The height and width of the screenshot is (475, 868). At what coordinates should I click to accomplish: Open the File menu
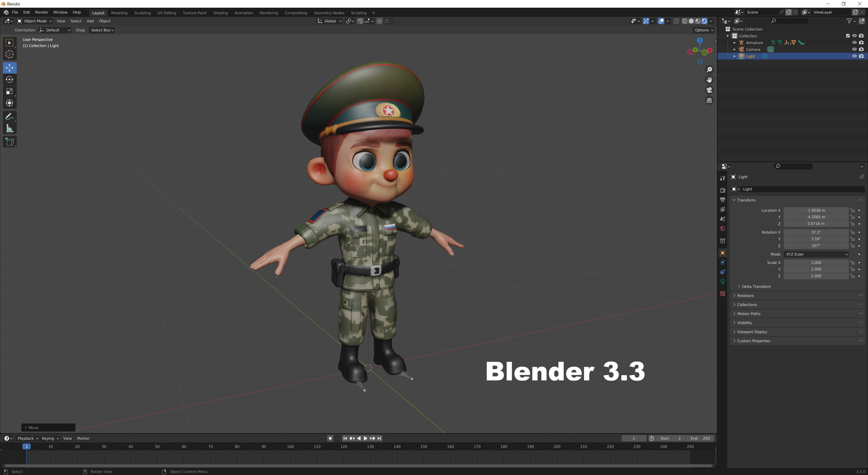[15, 12]
